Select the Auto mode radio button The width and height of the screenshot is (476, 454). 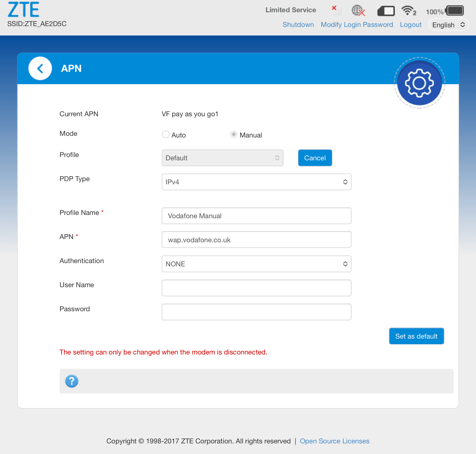[x=166, y=134]
